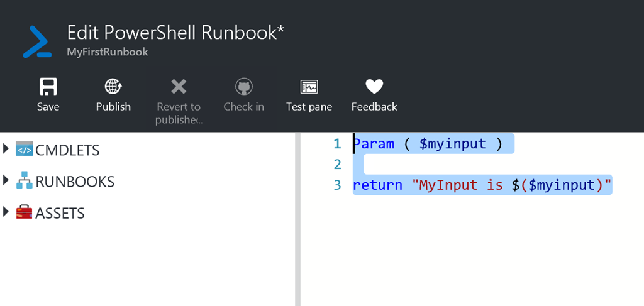Click the Param keyword on line 1
The image size is (644, 306).
click(x=374, y=144)
